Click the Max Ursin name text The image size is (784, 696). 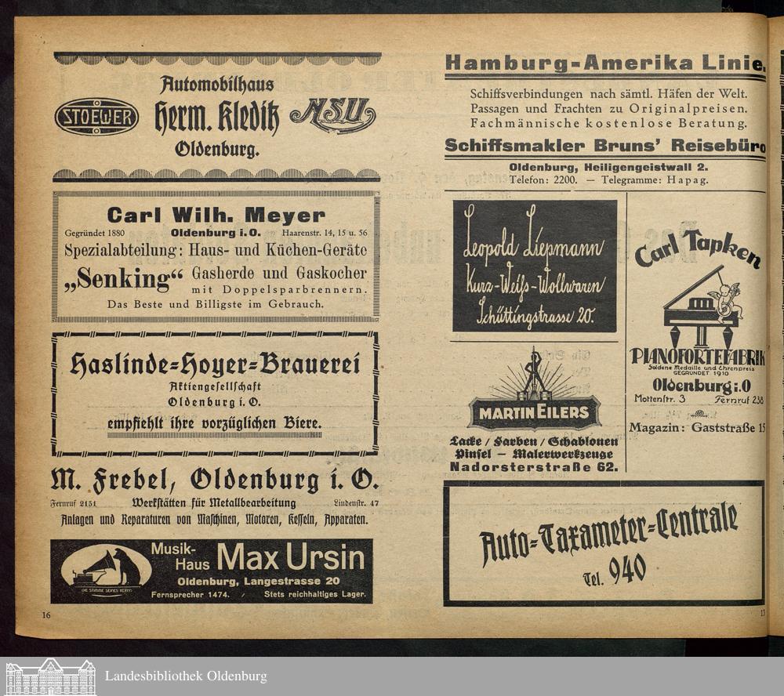tap(290, 558)
